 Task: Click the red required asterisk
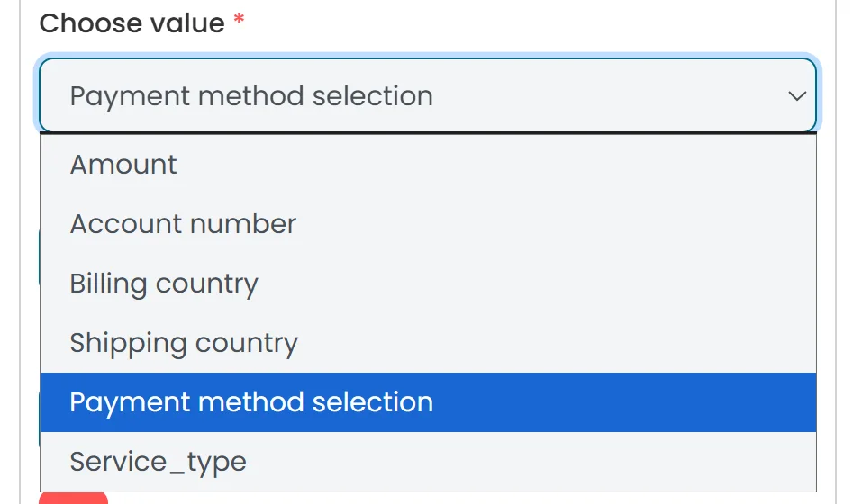tap(239, 23)
